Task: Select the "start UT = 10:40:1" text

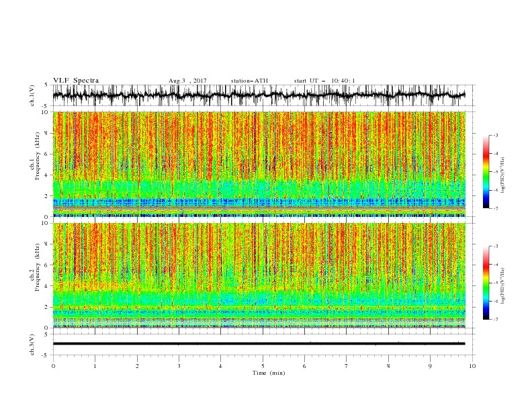Action: 324,81
